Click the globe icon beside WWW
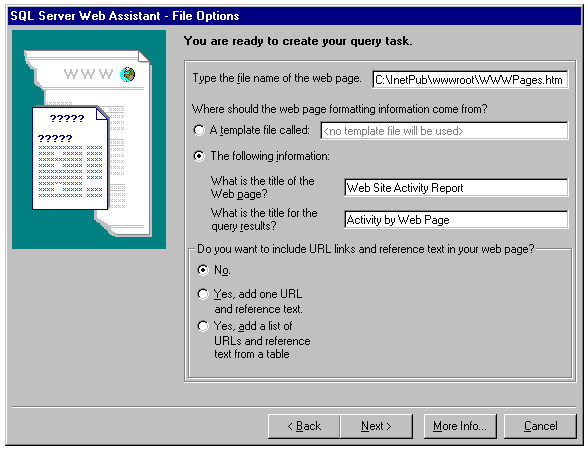The width and height of the screenshot is (588, 450). 128,74
